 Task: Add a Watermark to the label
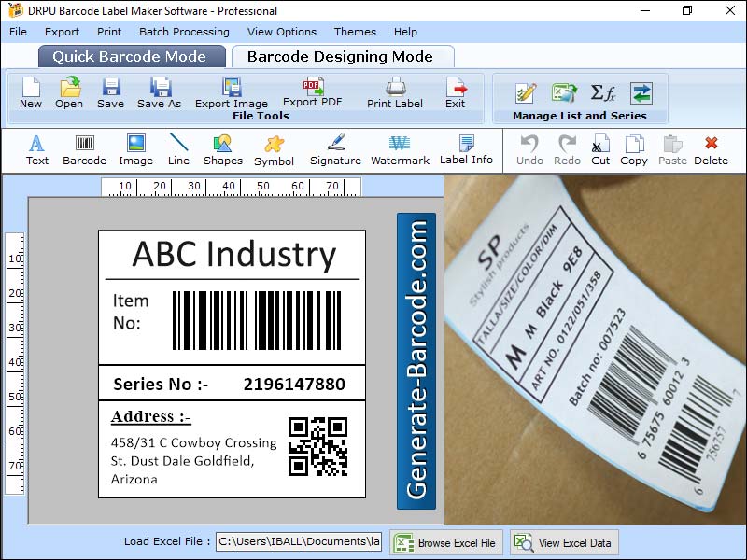point(400,149)
